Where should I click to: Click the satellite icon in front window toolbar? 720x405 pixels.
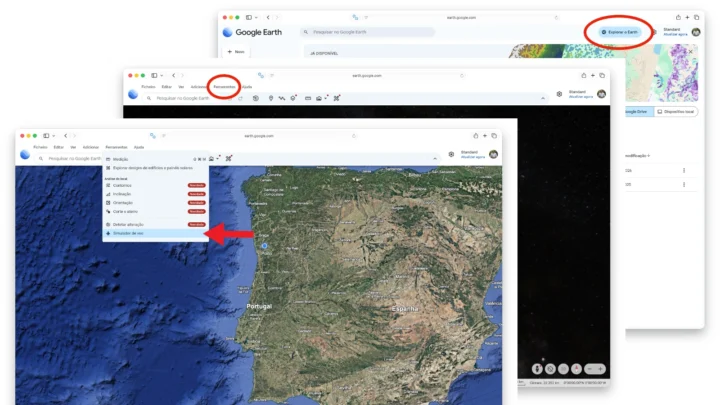(228, 158)
